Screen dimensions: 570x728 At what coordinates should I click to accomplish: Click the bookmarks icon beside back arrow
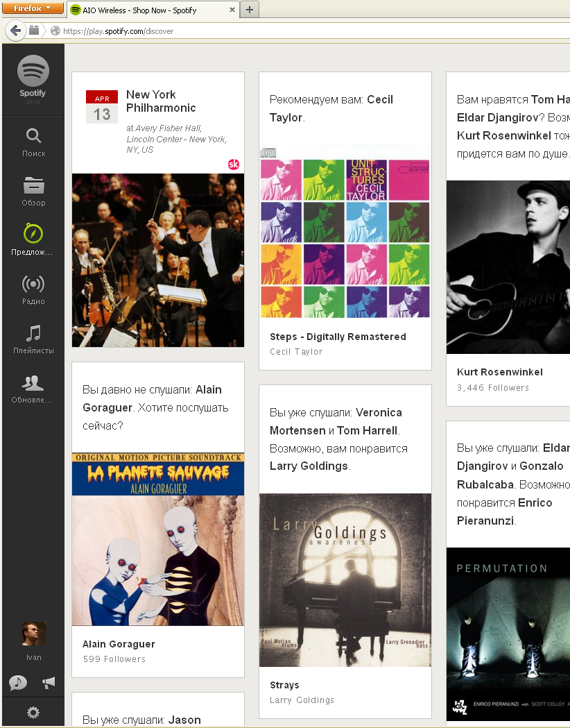click(x=34, y=31)
